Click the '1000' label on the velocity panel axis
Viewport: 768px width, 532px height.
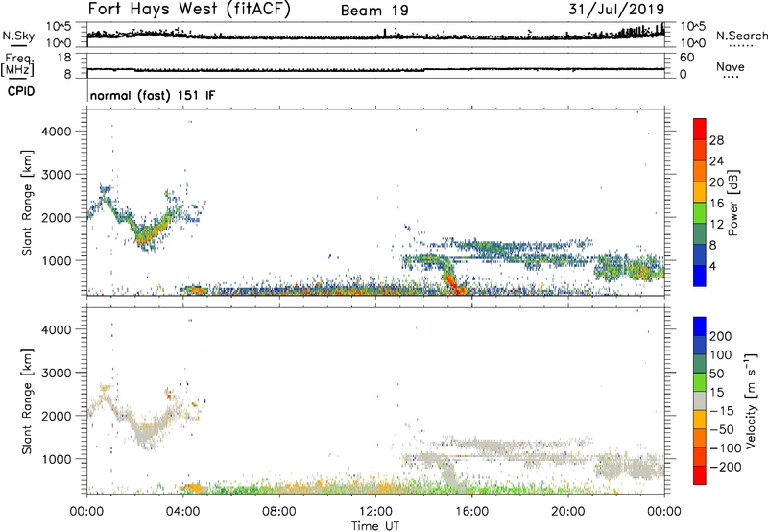[57, 459]
